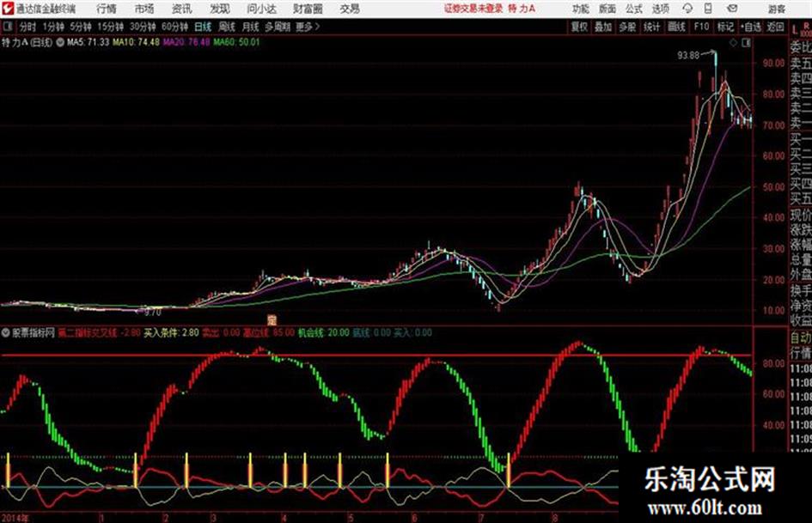Open the 多周期 multi-period view
This screenshot has width=812, height=523.
pyautogui.click(x=278, y=27)
